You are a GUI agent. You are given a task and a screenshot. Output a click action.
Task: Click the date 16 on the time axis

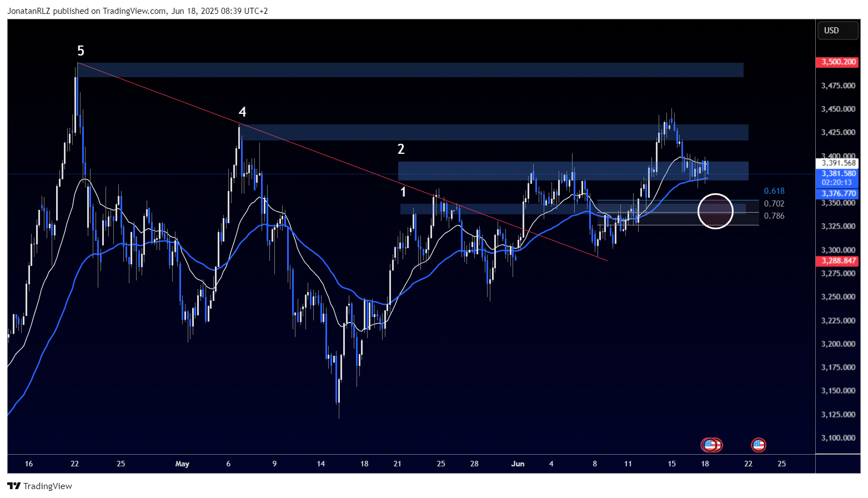[x=29, y=464]
